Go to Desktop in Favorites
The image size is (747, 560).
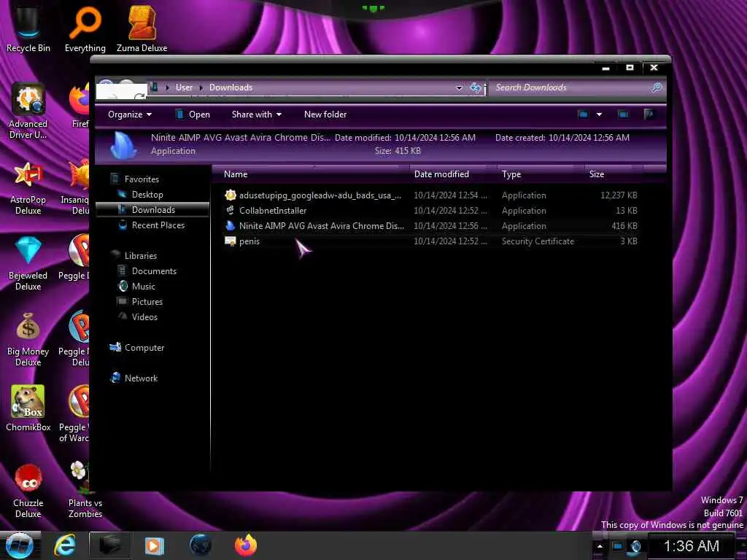147,194
